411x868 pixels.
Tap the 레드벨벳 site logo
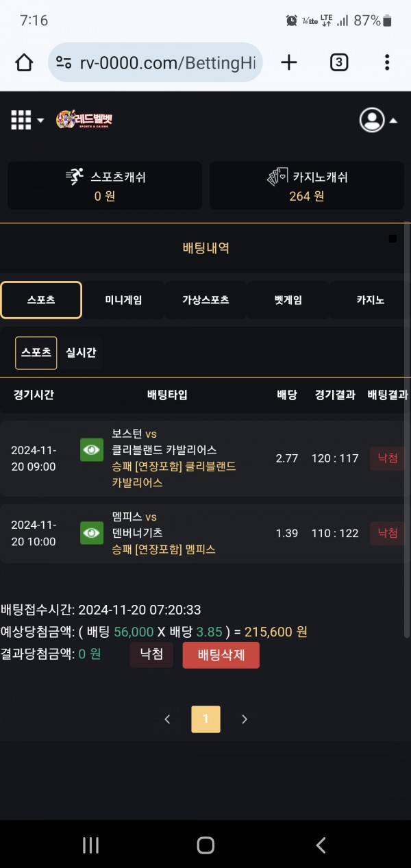pos(84,120)
